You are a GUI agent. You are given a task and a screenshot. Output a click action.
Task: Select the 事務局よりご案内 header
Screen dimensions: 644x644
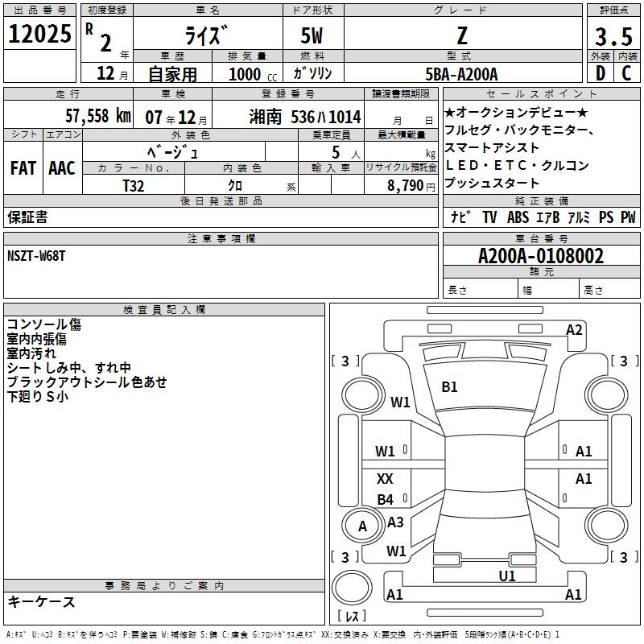tap(164, 586)
